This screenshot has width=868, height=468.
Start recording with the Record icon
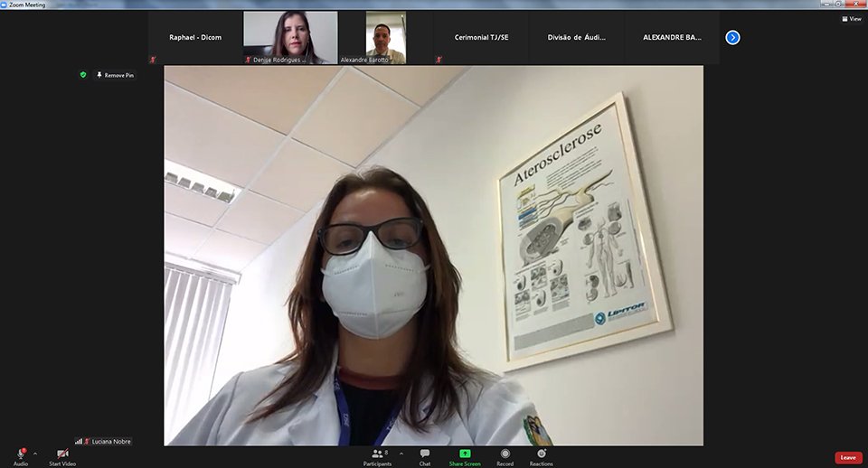click(505, 454)
